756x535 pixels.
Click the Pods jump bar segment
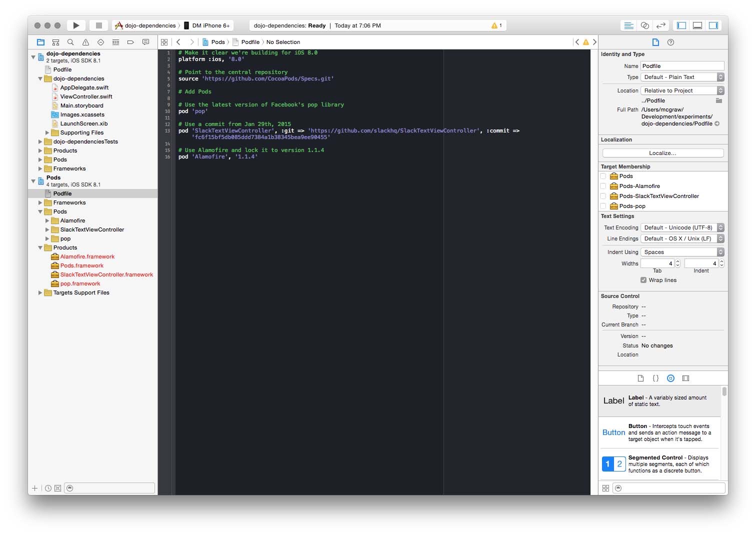pos(213,42)
